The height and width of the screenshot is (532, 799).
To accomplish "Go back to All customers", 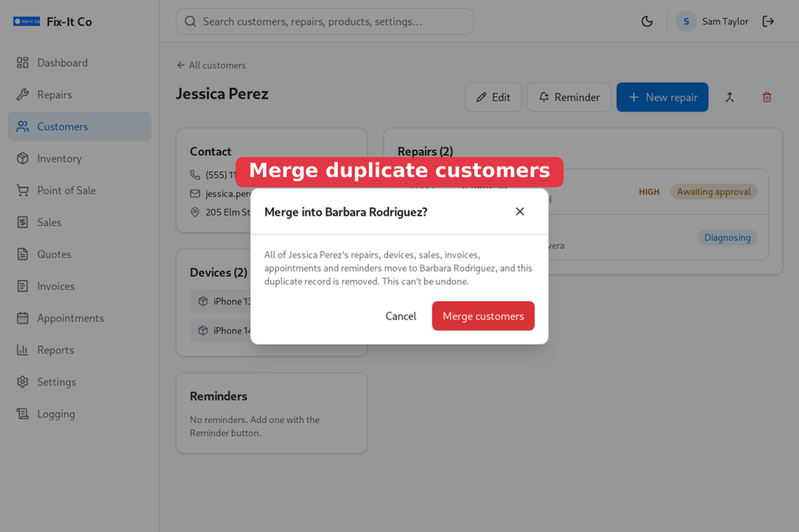I will pos(211,65).
